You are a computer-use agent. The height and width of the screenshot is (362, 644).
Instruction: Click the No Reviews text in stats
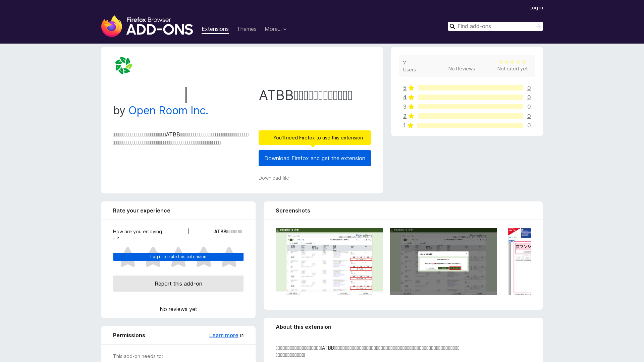462,69
